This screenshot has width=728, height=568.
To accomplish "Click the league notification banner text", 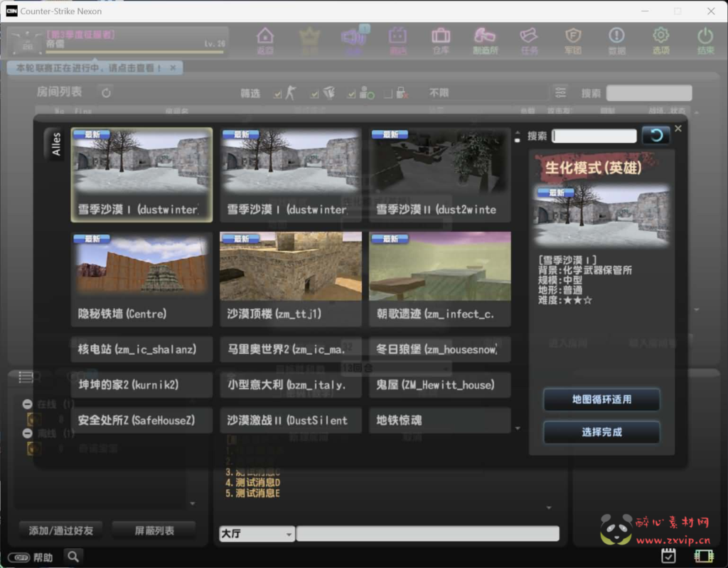I will tap(88, 68).
